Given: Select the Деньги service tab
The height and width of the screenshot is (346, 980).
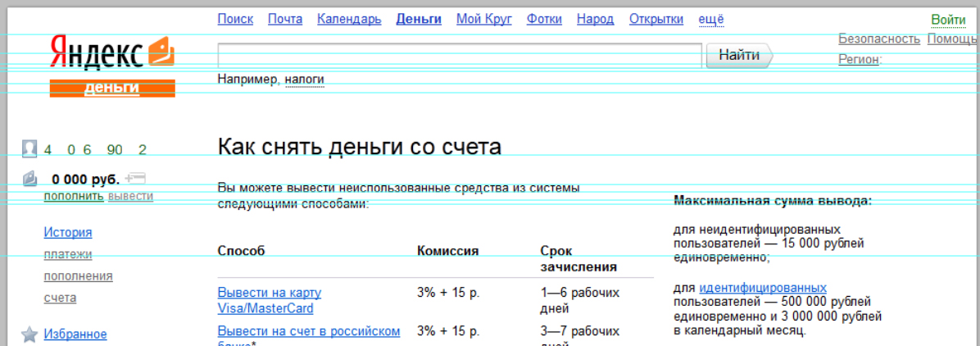Looking at the screenshot, I should (419, 20).
